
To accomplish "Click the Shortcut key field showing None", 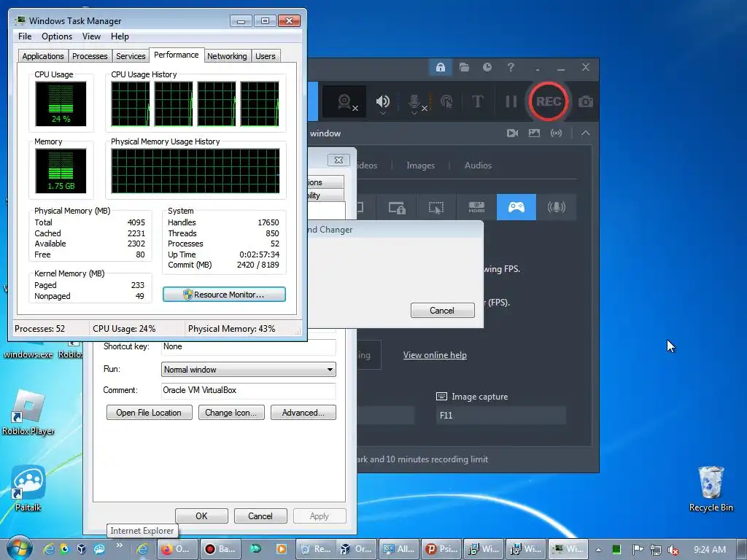I will (248, 346).
